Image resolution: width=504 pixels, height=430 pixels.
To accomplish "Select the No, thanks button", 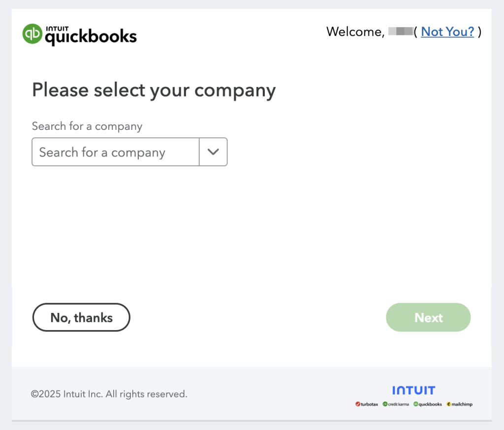I will tap(81, 317).
